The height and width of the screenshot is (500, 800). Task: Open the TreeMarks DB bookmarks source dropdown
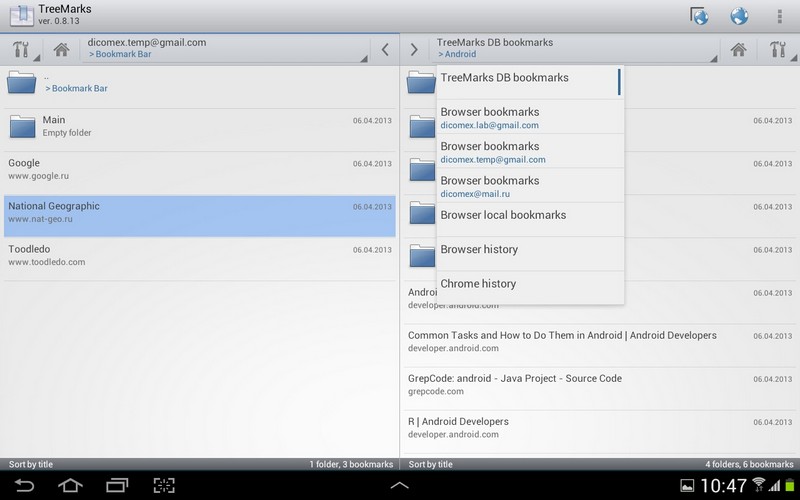click(x=577, y=48)
